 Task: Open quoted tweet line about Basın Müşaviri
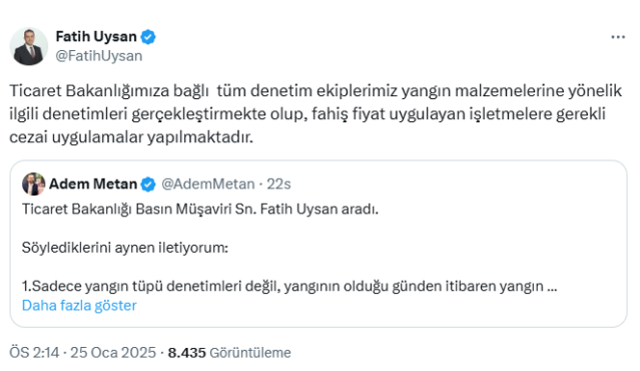(200, 209)
